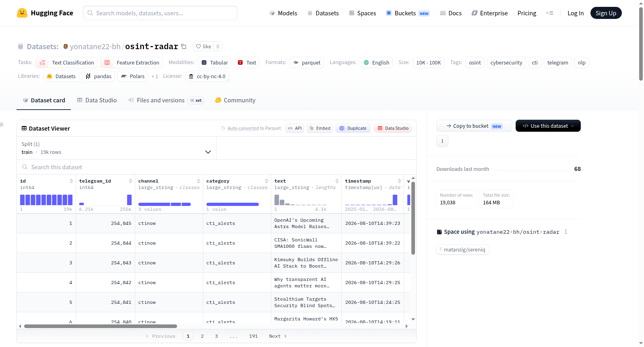Click the API button in Dataset Viewer

click(x=295, y=128)
